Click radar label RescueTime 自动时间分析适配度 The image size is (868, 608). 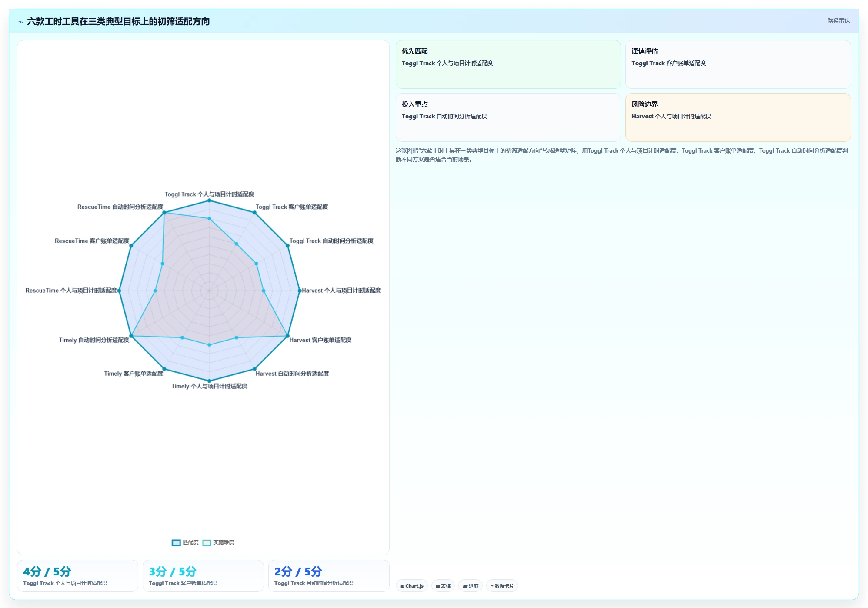(x=120, y=207)
